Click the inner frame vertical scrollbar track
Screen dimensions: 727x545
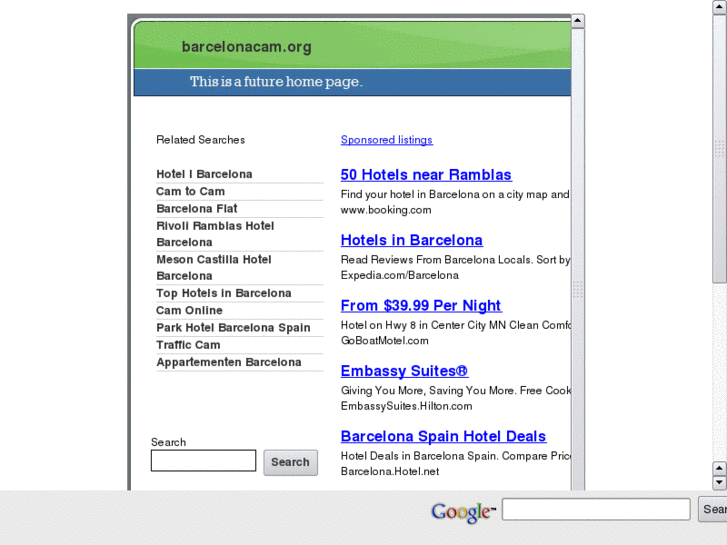click(x=578, y=258)
